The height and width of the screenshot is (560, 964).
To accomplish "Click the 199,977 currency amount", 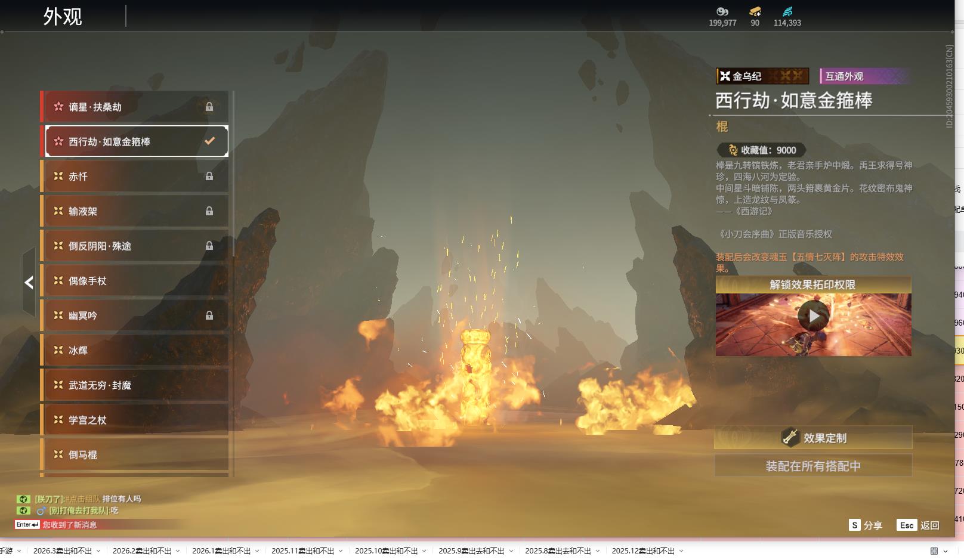I will (722, 23).
